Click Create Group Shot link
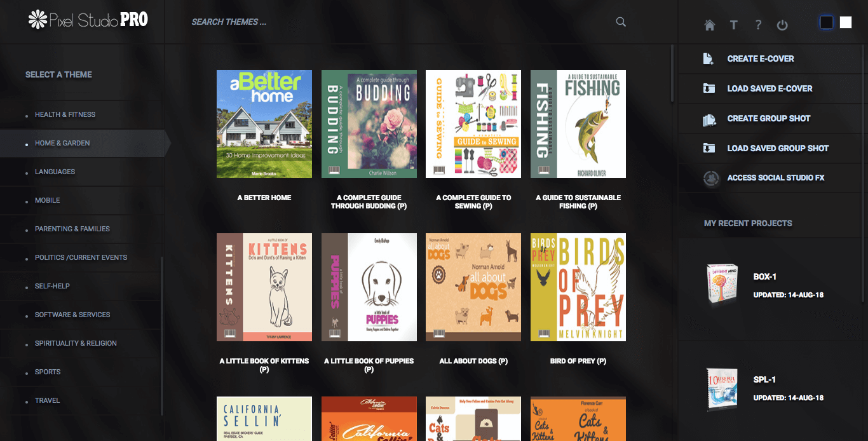This screenshot has width=868, height=441. click(769, 118)
